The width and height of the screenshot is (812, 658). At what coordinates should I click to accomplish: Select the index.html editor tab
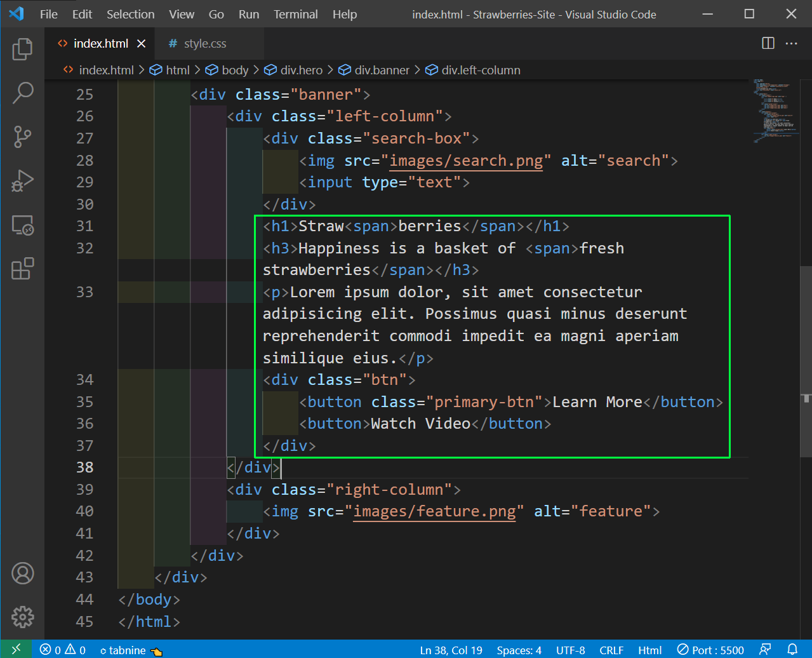pyautogui.click(x=101, y=43)
